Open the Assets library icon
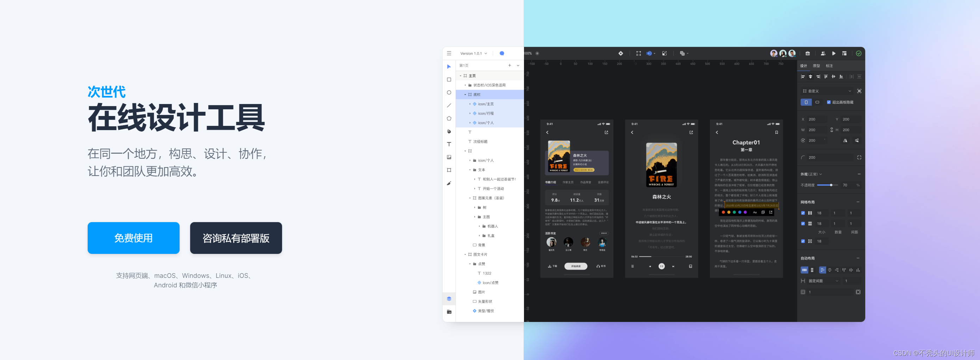 coord(449,312)
